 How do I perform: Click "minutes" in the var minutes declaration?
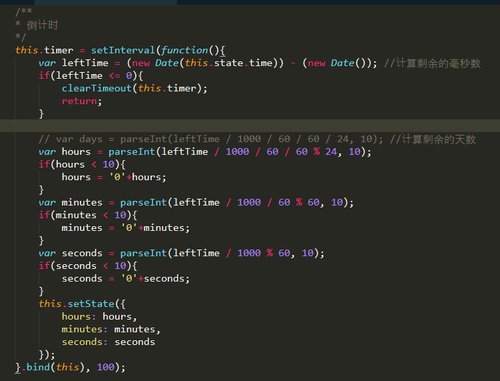pos(82,202)
